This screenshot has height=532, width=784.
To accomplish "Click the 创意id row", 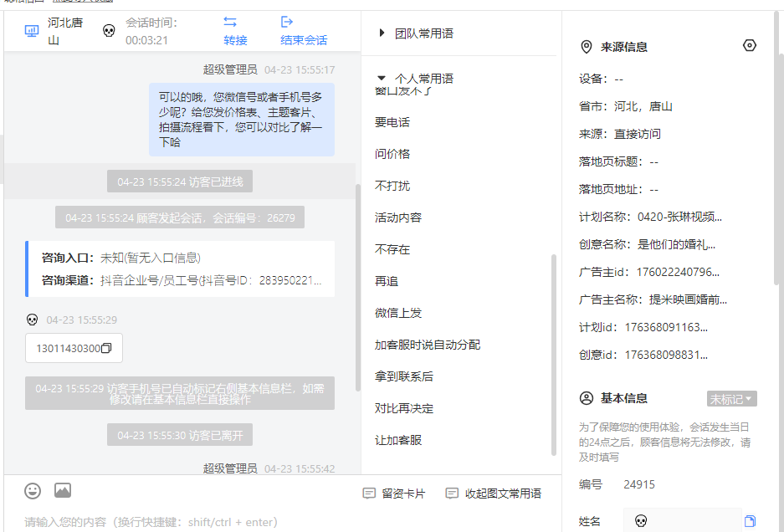I will coord(643,355).
